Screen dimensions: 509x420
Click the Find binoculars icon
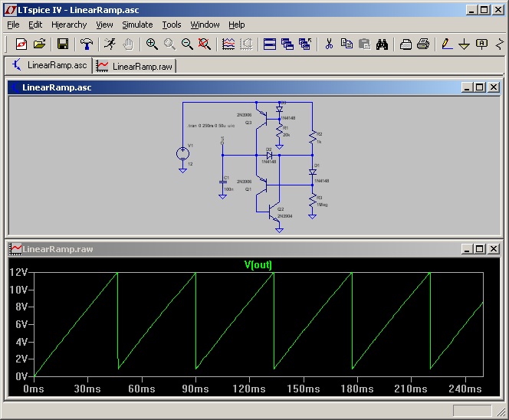pyautogui.click(x=382, y=44)
